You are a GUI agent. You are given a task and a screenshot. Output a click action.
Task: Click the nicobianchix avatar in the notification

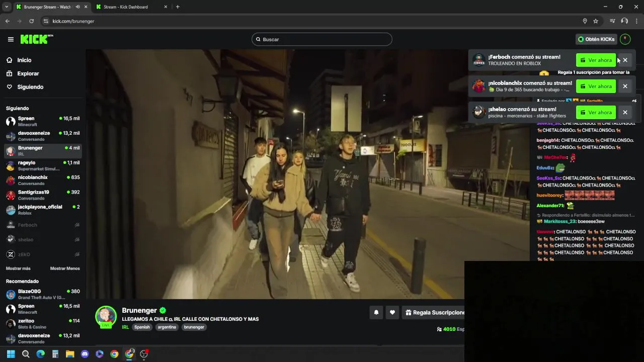tap(479, 86)
